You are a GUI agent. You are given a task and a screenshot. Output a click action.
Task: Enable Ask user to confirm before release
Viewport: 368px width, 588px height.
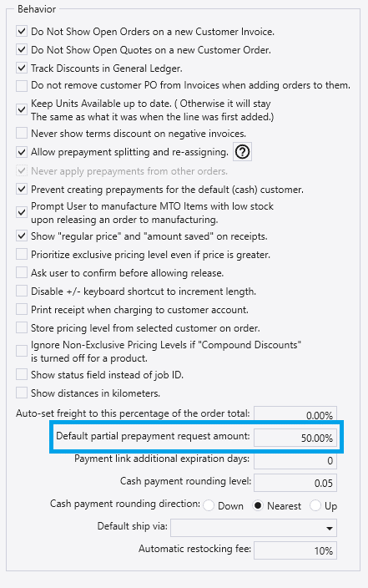(x=22, y=272)
